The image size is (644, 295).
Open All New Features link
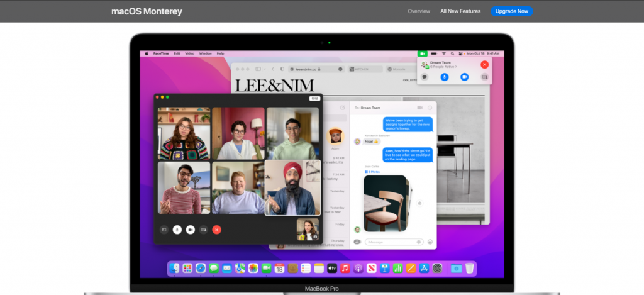click(x=460, y=11)
